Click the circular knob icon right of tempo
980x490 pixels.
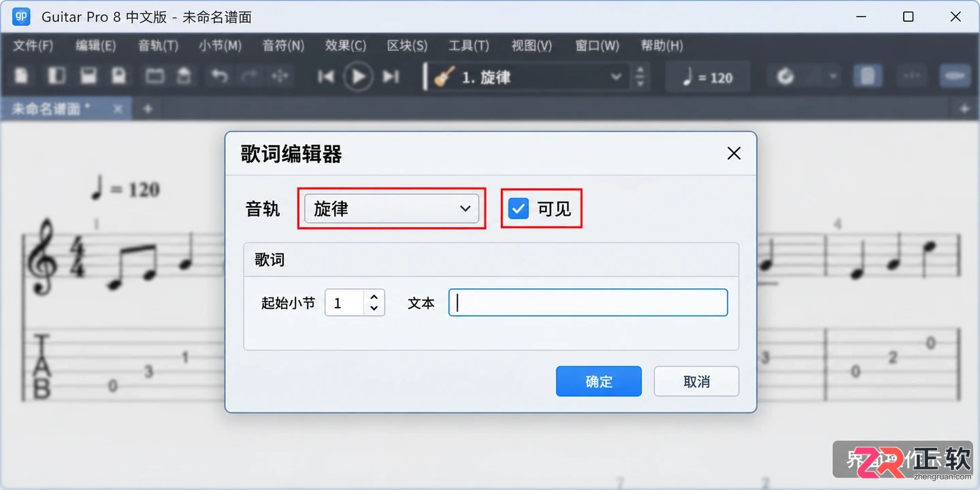tap(785, 76)
